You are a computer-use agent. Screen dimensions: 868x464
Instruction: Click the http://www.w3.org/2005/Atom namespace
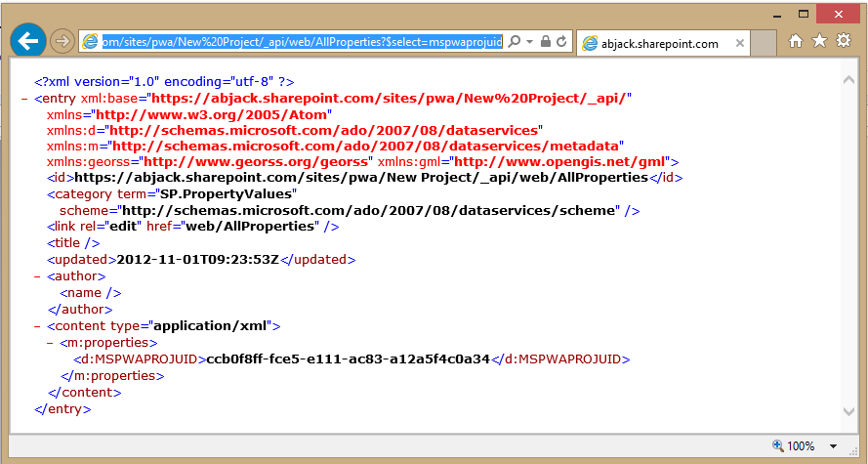(212, 115)
